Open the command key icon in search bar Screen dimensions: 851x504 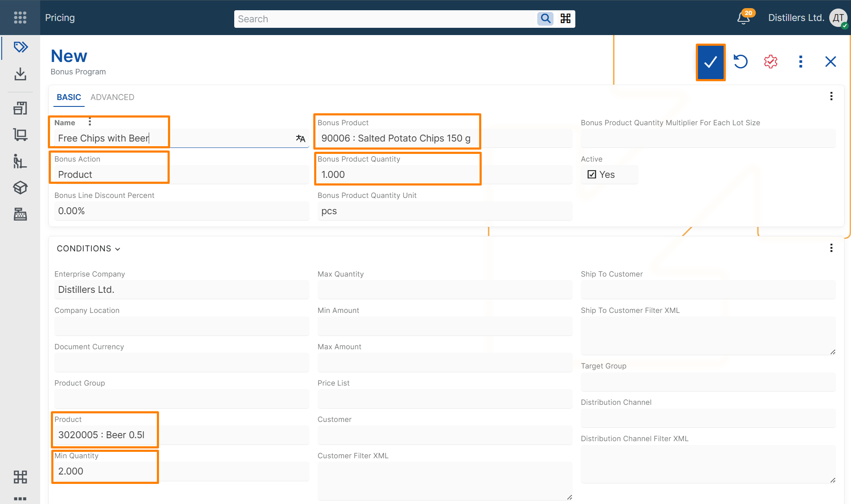(565, 19)
